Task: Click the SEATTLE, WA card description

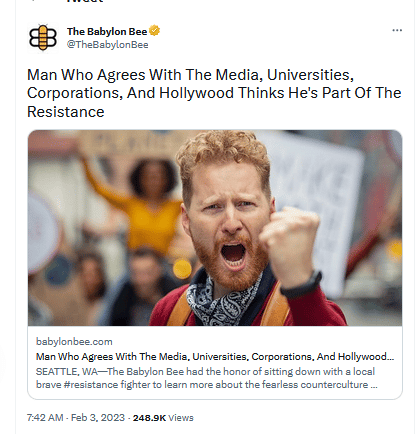Action: coord(207,378)
